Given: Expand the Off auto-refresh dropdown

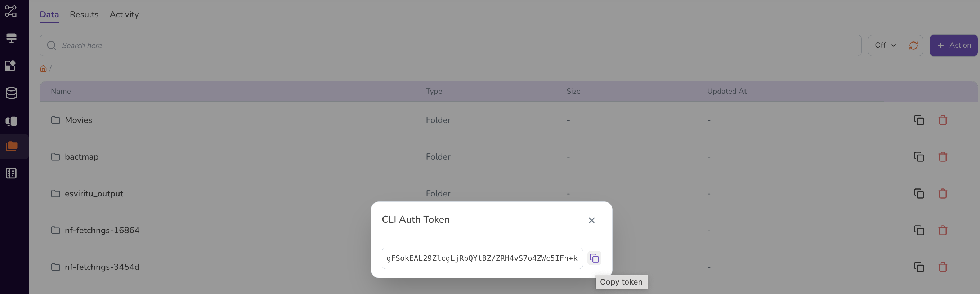Looking at the screenshot, I should (x=886, y=45).
